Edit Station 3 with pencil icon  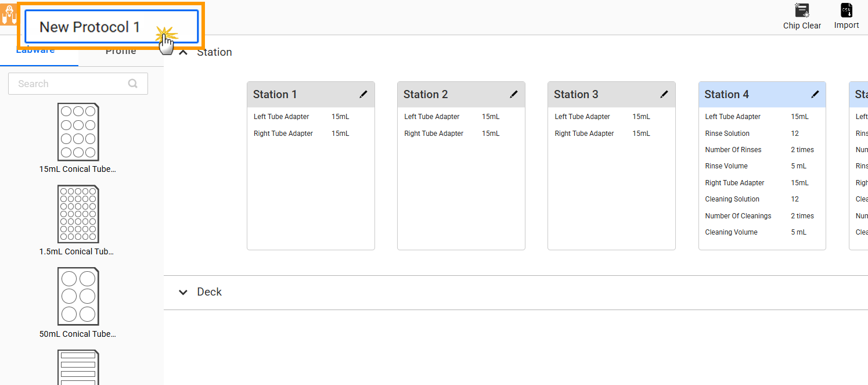(664, 94)
